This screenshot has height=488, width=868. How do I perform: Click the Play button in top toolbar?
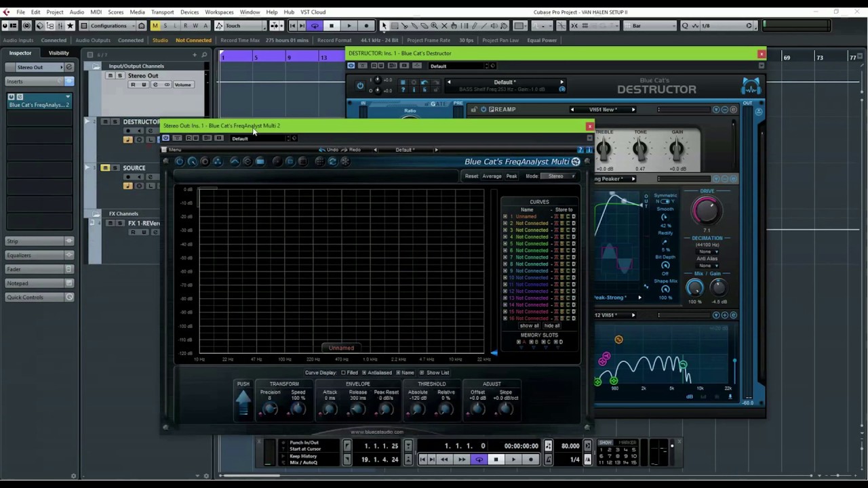tap(349, 26)
